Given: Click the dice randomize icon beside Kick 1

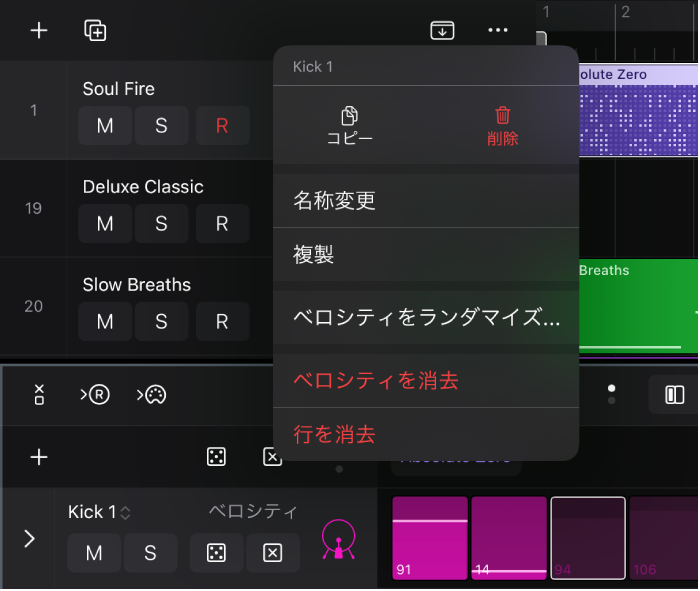Looking at the screenshot, I should click(217, 553).
